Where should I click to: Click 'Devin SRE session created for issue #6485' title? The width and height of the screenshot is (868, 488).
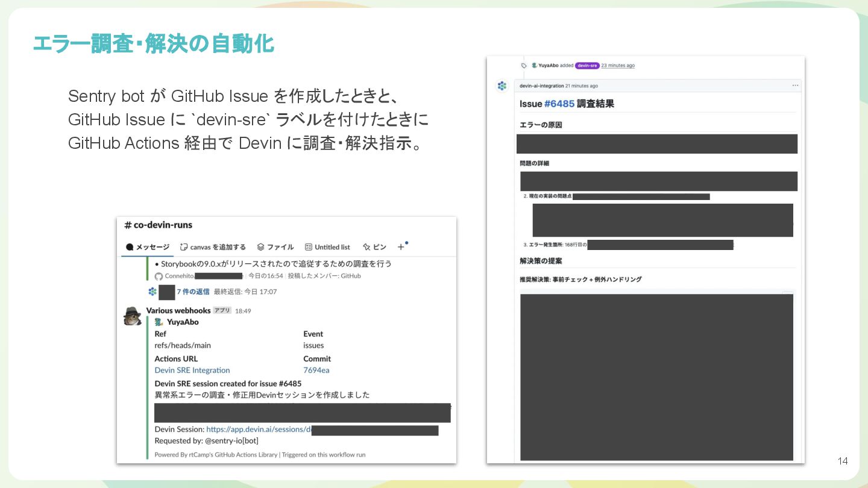click(x=228, y=383)
